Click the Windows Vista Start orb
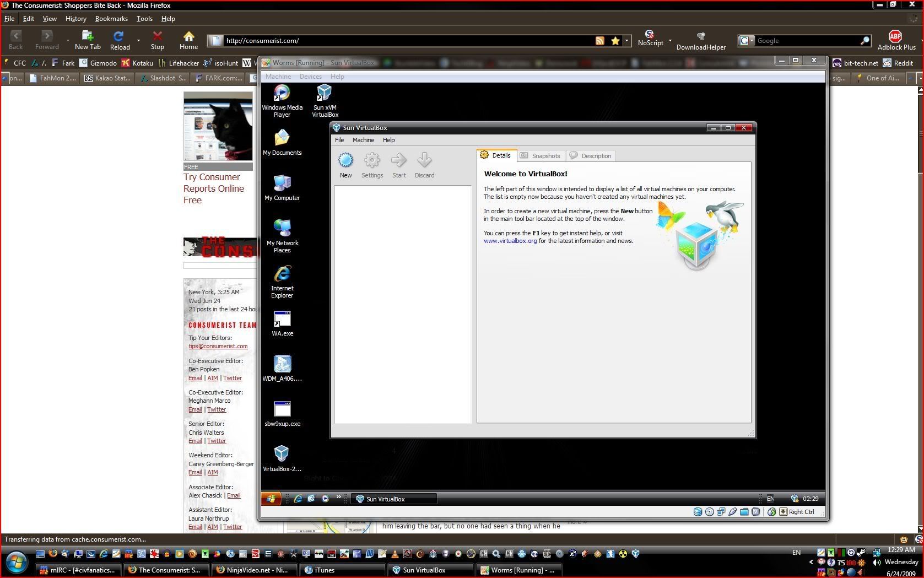The image size is (924, 578). [17, 563]
